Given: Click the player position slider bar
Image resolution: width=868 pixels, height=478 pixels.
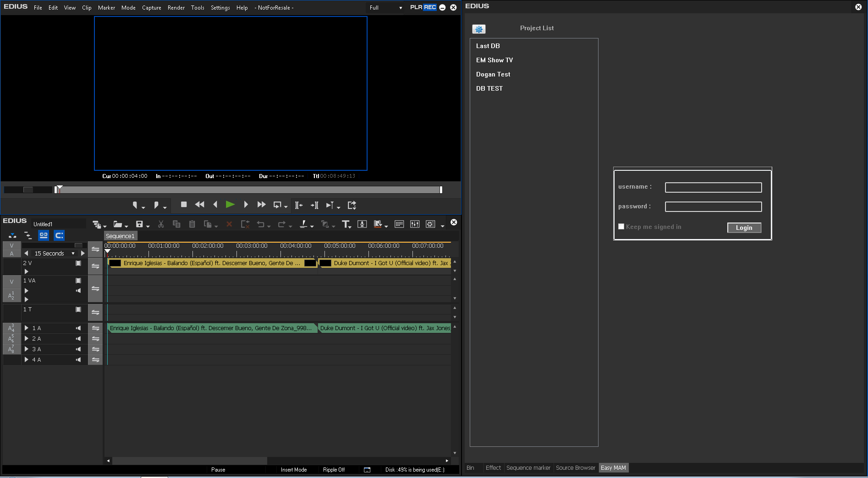Looking at the screenshot, I should pos(248,190).
